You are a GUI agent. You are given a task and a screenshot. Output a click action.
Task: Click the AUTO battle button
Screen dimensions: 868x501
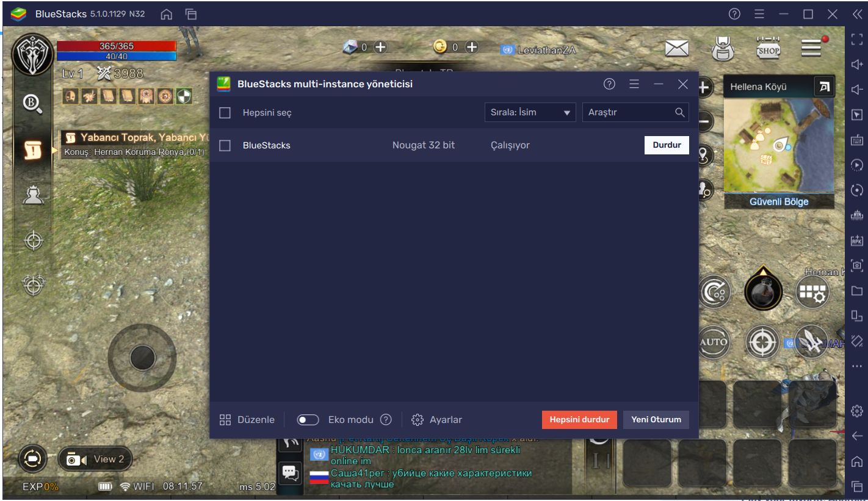(713, 342)
